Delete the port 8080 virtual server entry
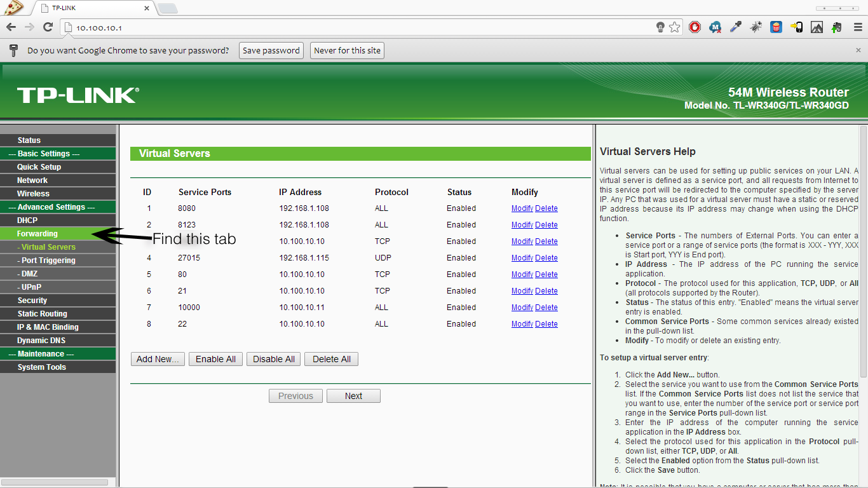 click(546, 208)
